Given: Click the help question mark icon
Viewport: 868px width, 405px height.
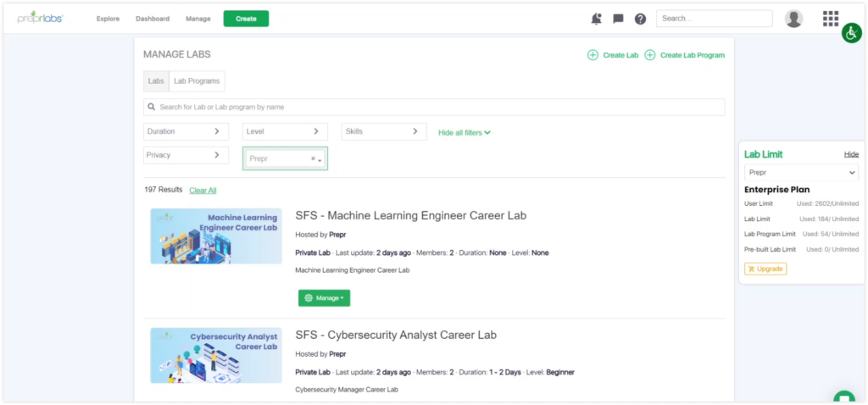Looking at the screenshot, I should coord(641,19).
